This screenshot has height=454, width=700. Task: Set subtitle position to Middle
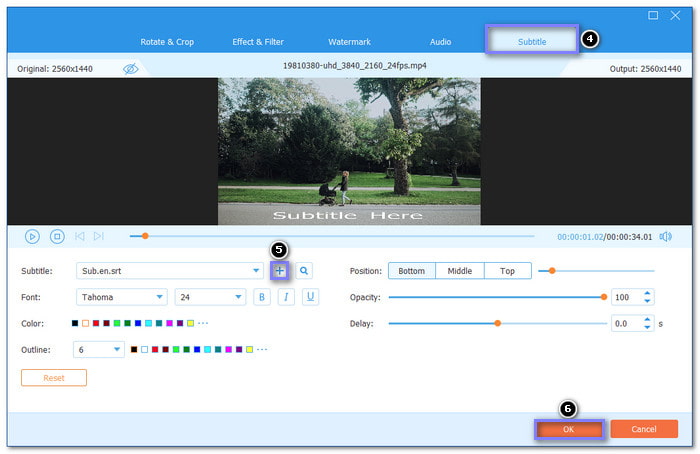pyautogui.click(x=460, y=271)
